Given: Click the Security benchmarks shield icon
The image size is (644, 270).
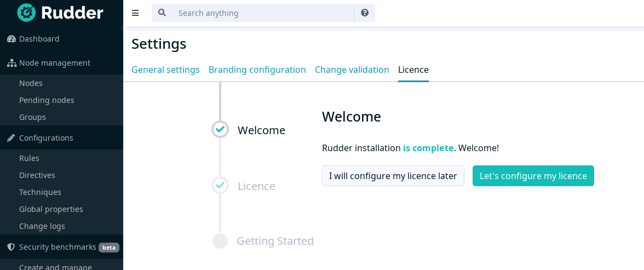Looking at the screenshot, I should [x=11, y=247].
